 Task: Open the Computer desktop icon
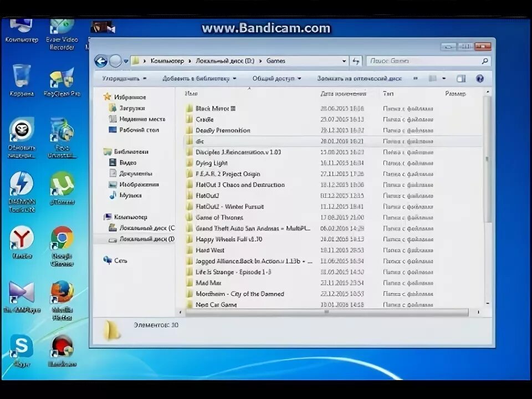pos(22,31)
